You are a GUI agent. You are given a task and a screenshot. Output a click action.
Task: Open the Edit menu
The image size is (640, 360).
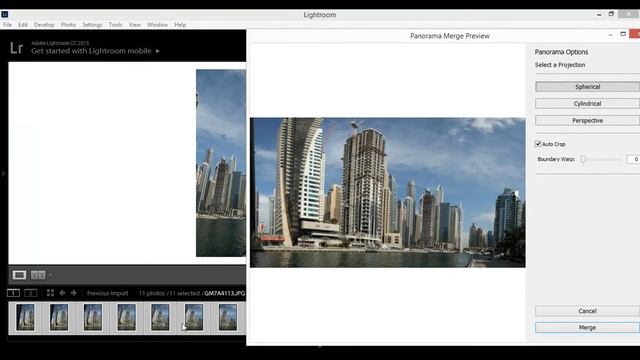[x=22, y=25]
